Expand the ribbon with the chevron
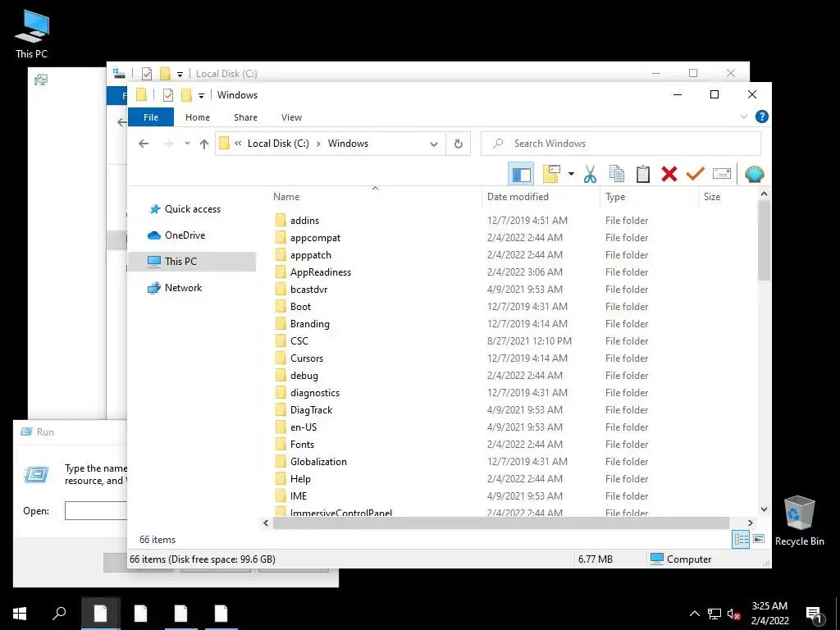Viewport: 840px width, 630px height. tap(743, 116)
